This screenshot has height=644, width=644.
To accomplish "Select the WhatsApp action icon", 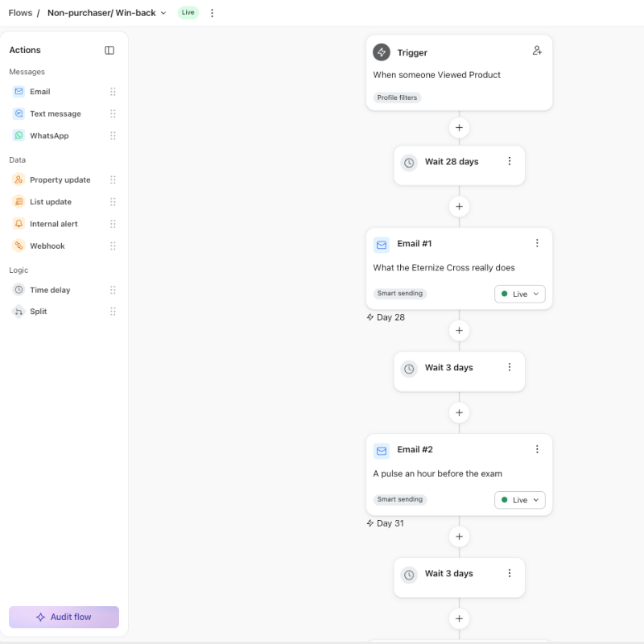I will click(x=19, y=135).
